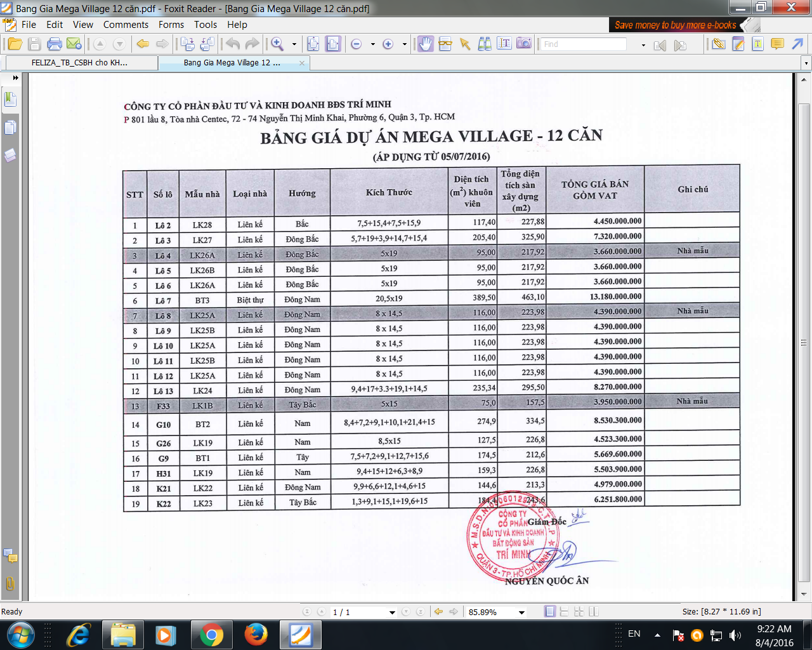
Task: Print the document using printer icon
Action: pos(55,44)
